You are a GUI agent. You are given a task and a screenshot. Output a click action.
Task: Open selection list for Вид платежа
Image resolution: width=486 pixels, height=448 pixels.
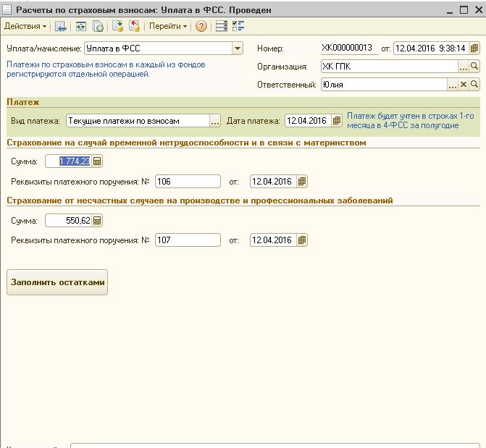click(214, 121)
